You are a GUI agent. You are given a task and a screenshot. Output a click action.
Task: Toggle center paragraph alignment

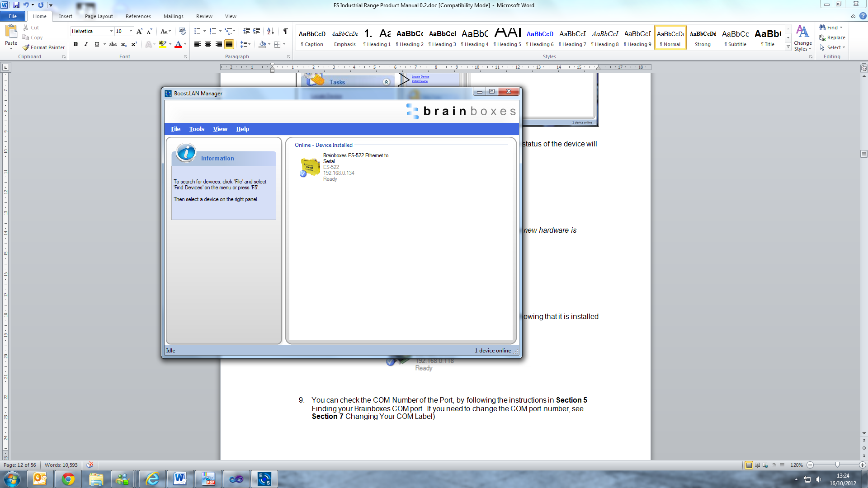[x=208, y=44]
